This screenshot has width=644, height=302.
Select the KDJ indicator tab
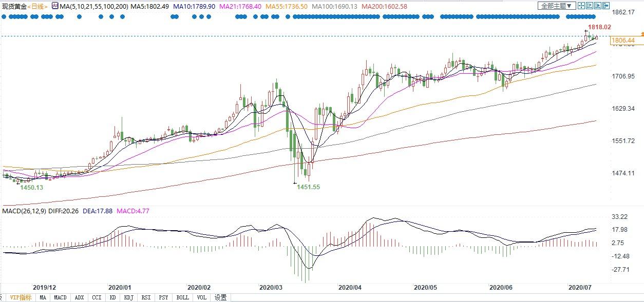click(x=129, y=297)
